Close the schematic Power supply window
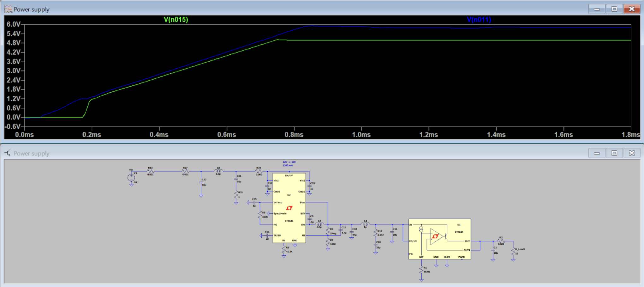This screenshot has height=287, width=644. tap(632, 153)
